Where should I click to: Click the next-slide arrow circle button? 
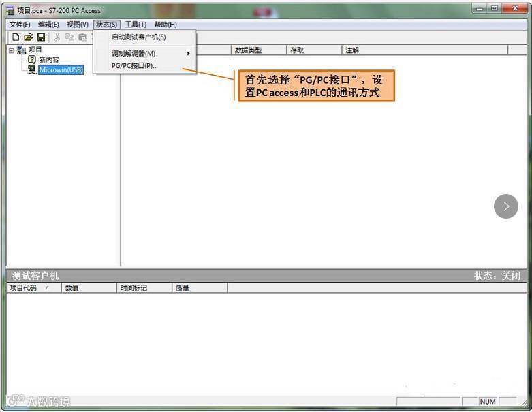[506, 206]
